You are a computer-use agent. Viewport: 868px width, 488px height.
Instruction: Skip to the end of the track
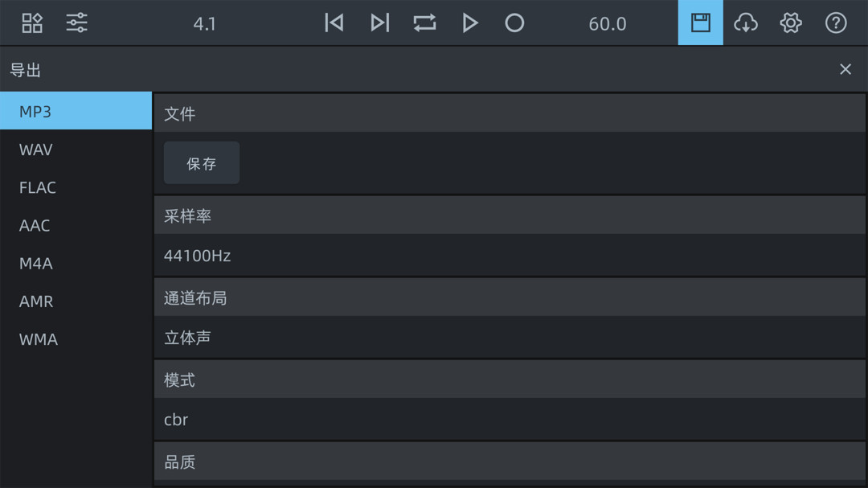click(x=379, y=23)
